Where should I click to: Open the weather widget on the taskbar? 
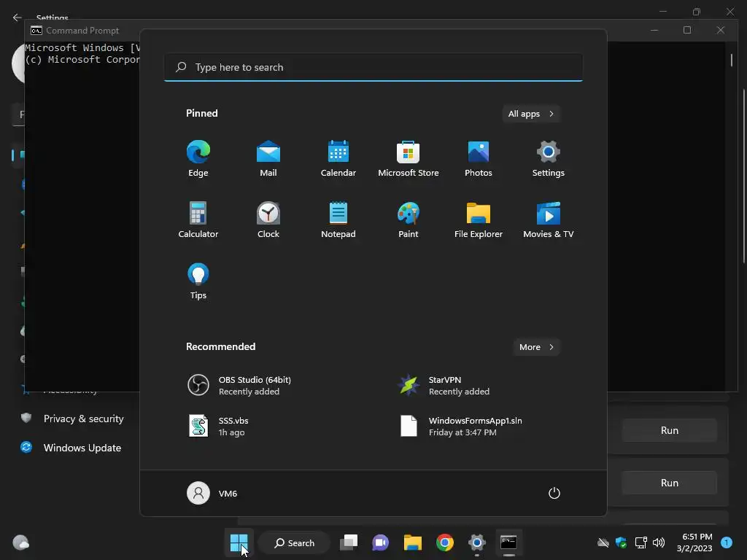pos(20,542)
